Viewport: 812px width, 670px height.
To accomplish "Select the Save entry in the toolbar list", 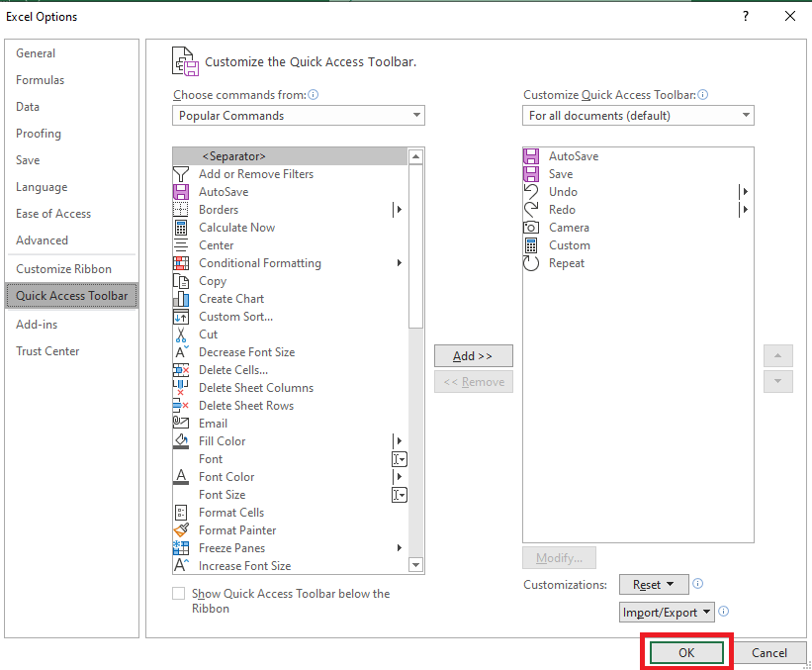I will pos(638,174).
